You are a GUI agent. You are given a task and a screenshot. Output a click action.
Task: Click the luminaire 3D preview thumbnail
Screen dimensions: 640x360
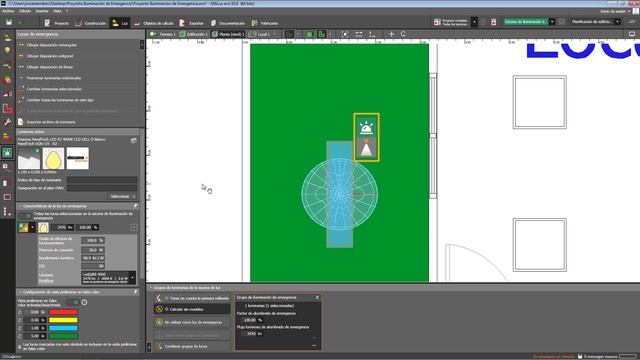point(29,158)
